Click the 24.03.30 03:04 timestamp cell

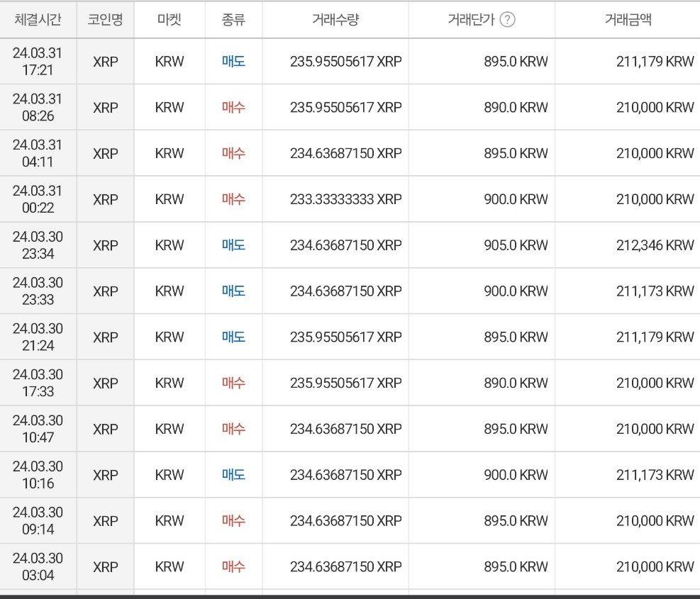(38, 567)
